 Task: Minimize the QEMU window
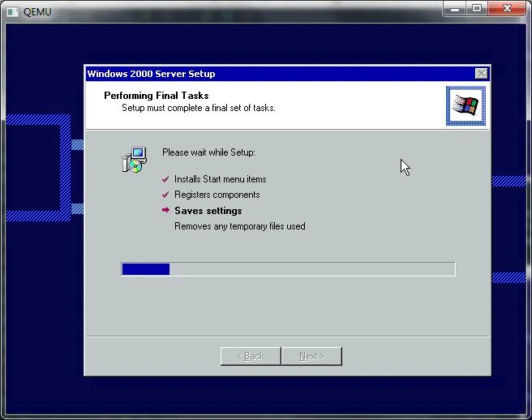pyautogui.click(x=455, y=8)
